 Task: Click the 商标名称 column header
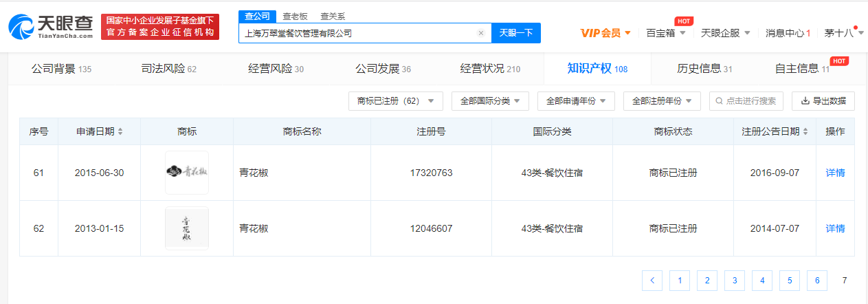[x=302, y=131]
